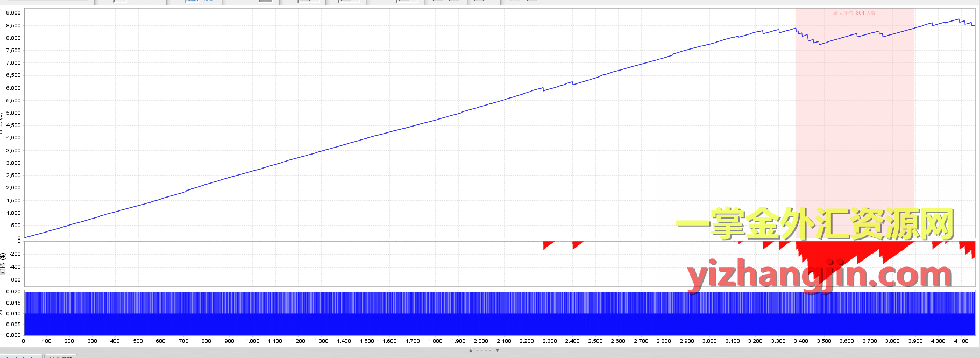The height and width of the screenshot is (358, 980).
Task: Click the 0.020 lot size axis label
Action: coord(13,292)
